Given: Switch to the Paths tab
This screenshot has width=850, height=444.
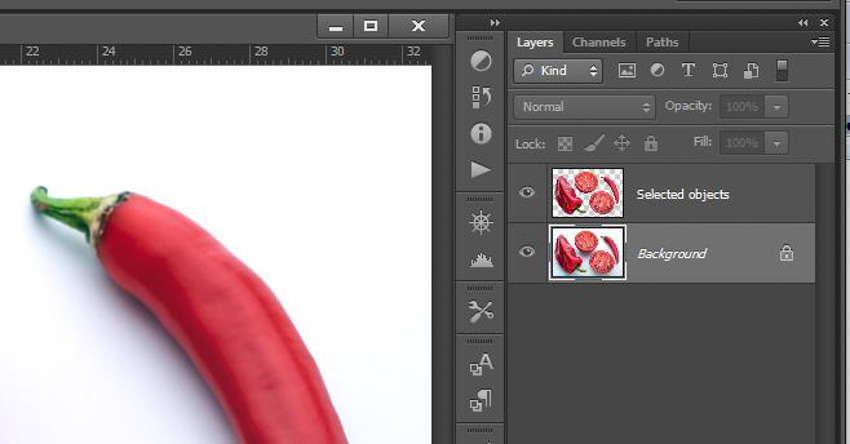Looking at the screenshot, I should coord(662,42).
